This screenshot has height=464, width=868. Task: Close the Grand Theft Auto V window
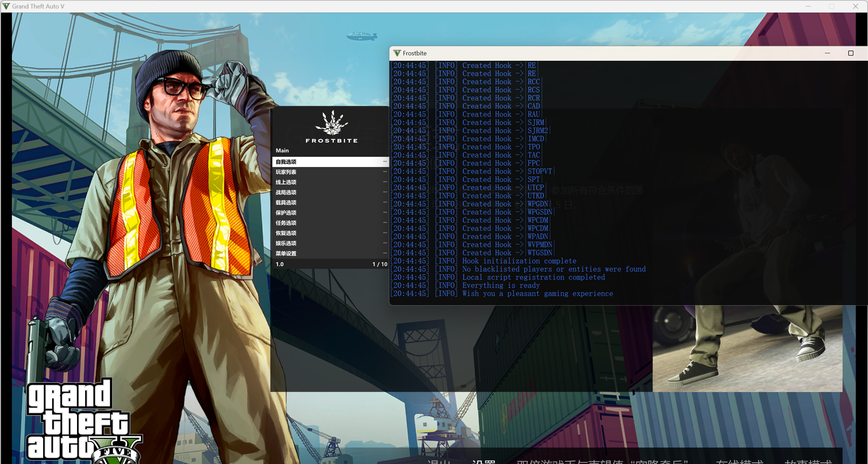click(x=855, y=6)
